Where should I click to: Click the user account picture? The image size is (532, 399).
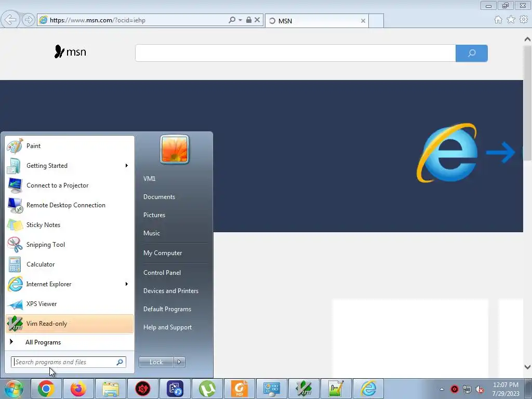pos(175,149)
